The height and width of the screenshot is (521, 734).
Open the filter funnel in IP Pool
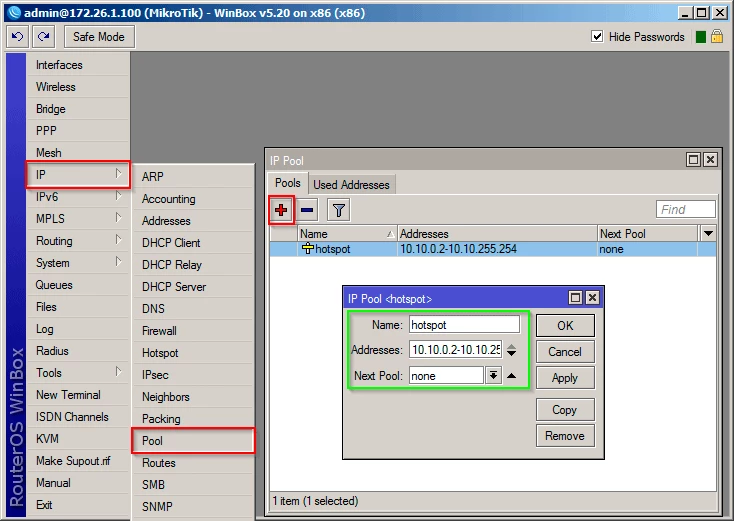[339, 210]
